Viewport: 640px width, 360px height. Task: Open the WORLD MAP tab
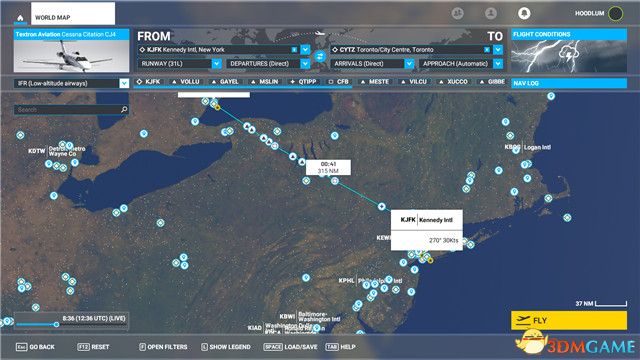point(73,13)
